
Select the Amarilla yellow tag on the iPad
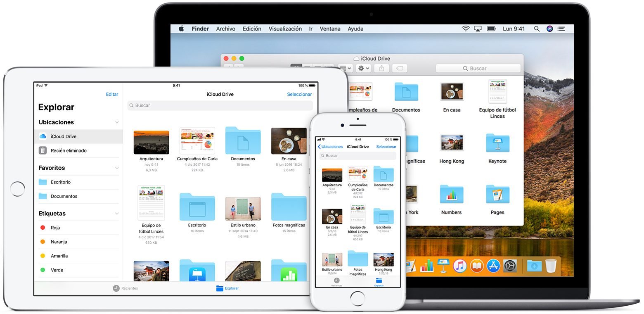point(78,256)
